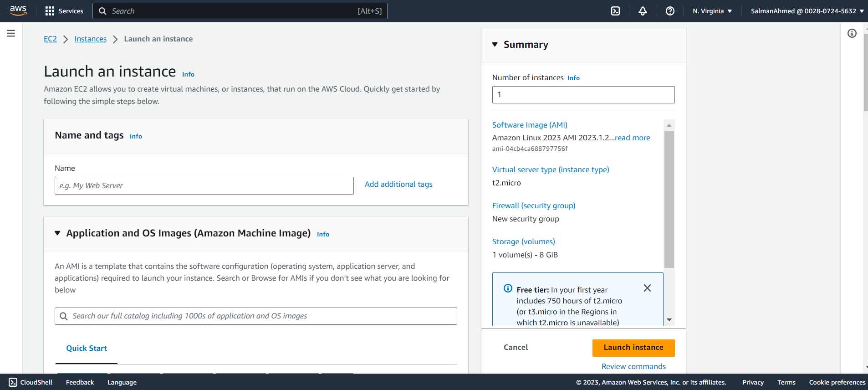Open the Terms footer link
868x390 pixels.
point(786,382)
